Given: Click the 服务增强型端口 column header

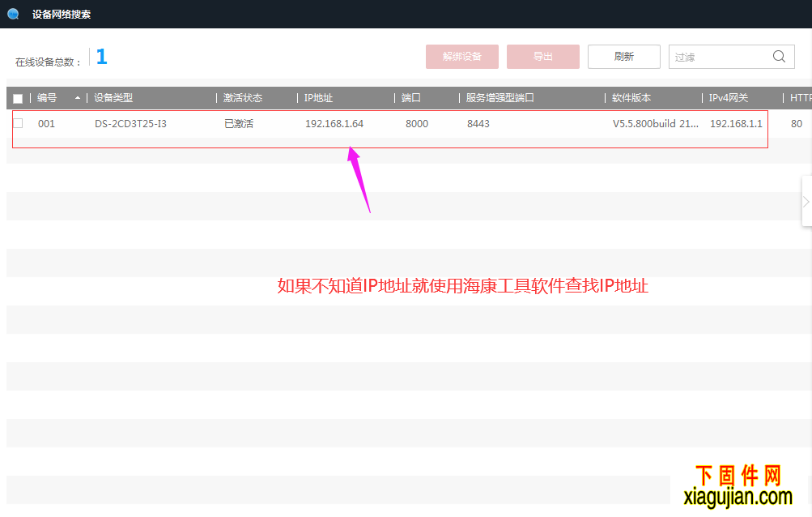Looking at the screenshot, I should click(x=500, y=97).
